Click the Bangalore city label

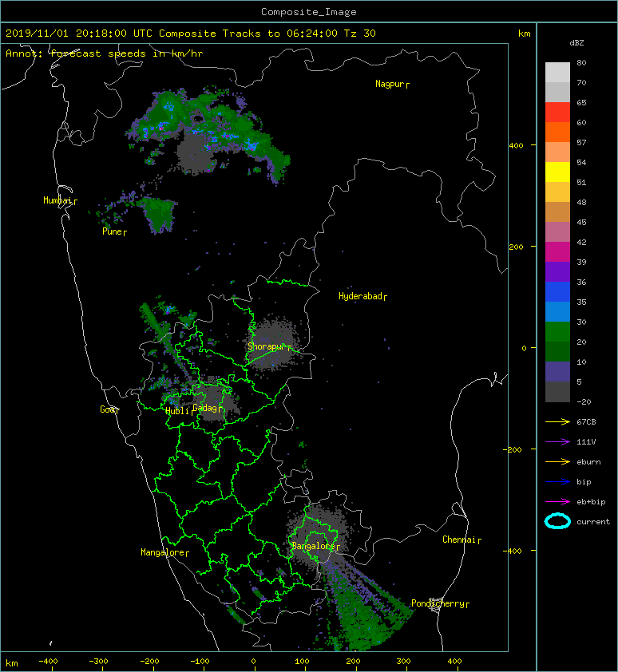[x=315, y=547]
